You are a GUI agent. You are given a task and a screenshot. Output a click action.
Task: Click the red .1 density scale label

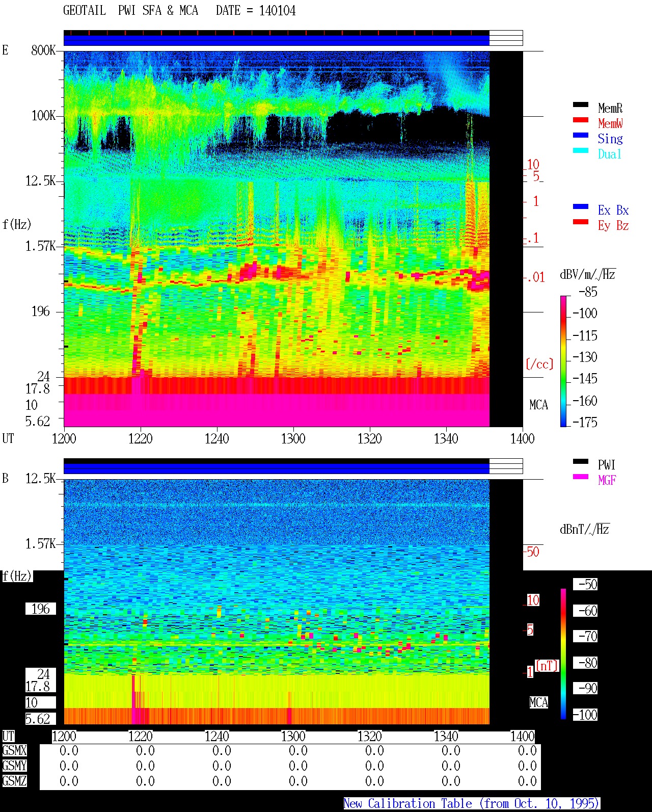tap(533, 238)
